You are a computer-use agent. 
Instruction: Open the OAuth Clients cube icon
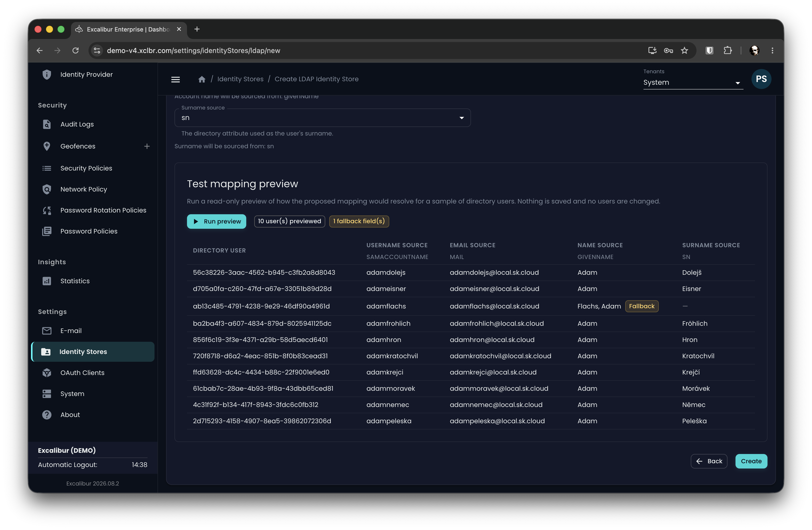(47, 373)
